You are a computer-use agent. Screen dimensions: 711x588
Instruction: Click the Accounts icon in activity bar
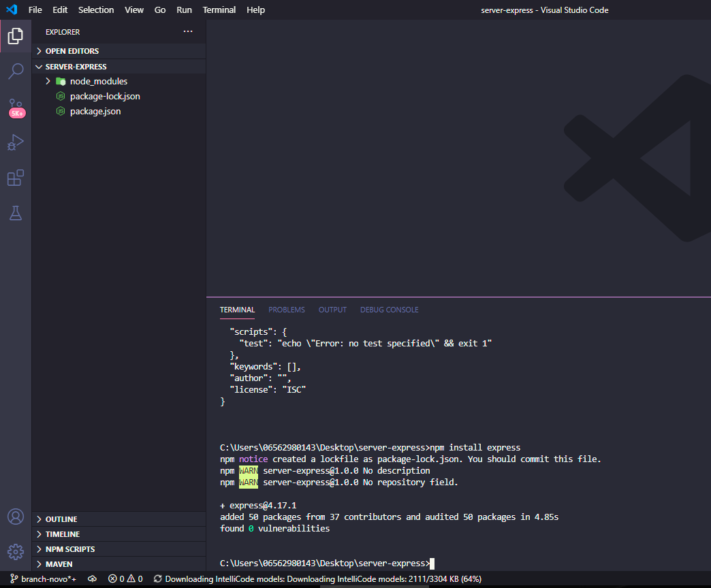tap(15, 517)
